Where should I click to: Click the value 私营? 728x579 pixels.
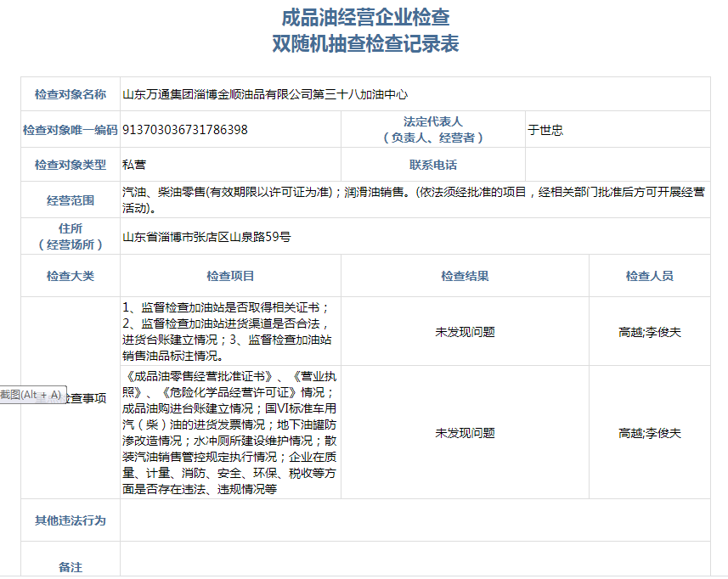click(x=134, y=165)
